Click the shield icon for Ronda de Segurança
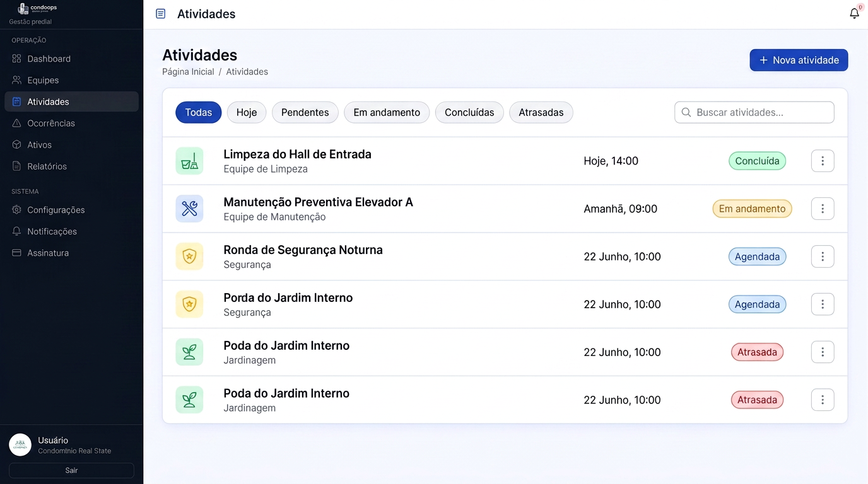 tap(189, 256)
